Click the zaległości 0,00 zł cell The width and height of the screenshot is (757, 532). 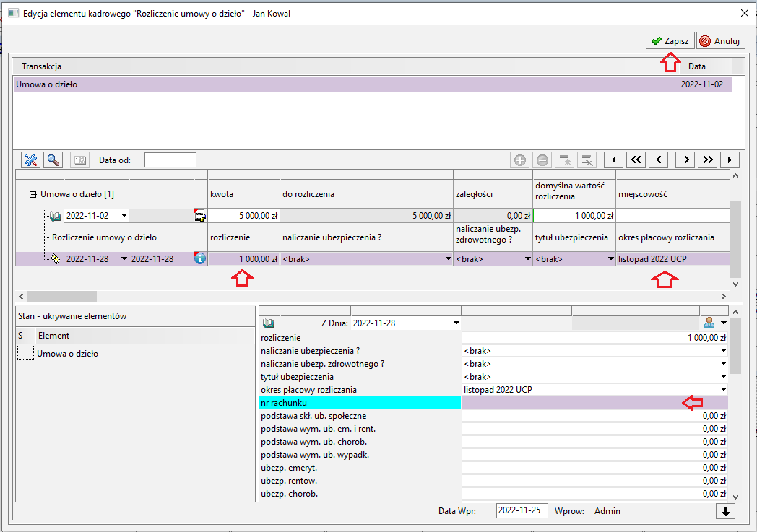[x=493, y=216]
